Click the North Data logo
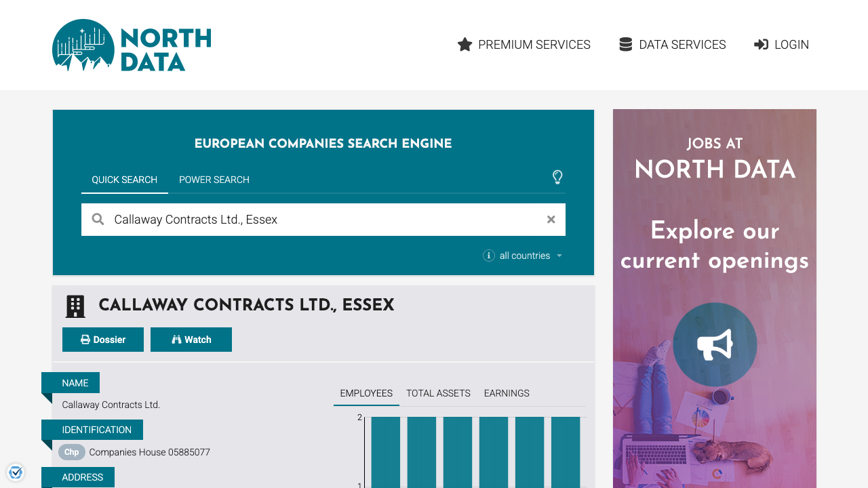The image size is (868, 488). coord(132,45)
